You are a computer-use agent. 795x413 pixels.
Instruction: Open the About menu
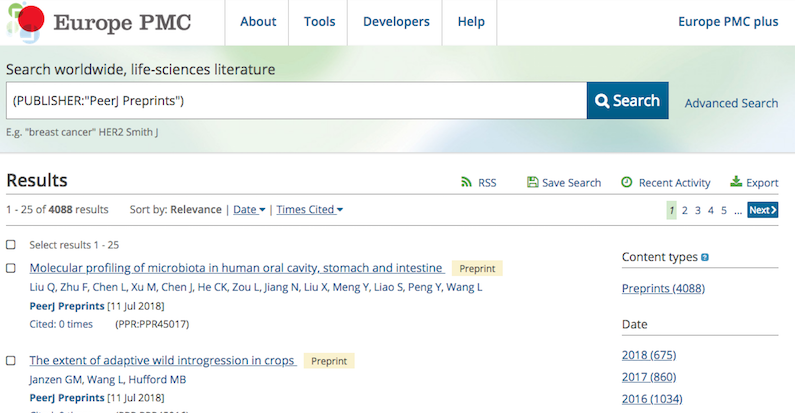pyautogui.click(x=258, y=22)
